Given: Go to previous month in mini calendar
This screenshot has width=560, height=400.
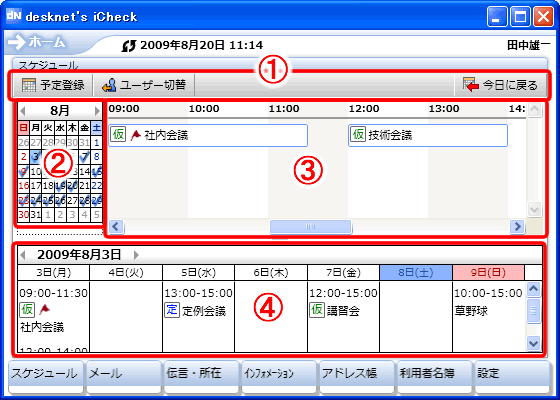Looking at the screenshot, I should click(22, 111).
